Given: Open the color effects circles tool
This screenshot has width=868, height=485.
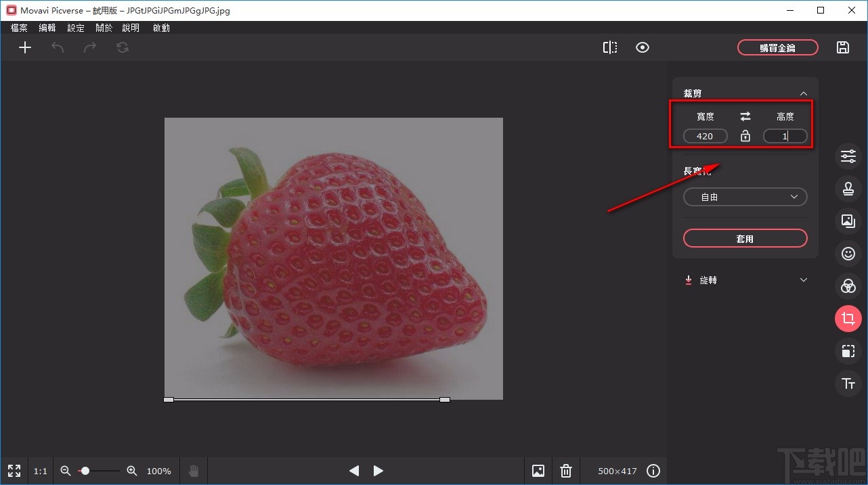Looking at the screenshot, I should [x=848, y=286].
